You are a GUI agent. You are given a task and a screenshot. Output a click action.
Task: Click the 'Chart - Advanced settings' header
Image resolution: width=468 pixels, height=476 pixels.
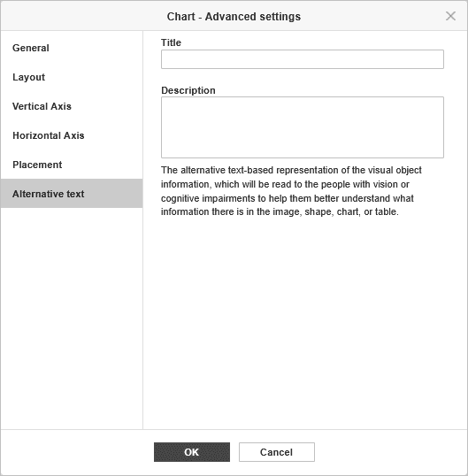(234, 17)
